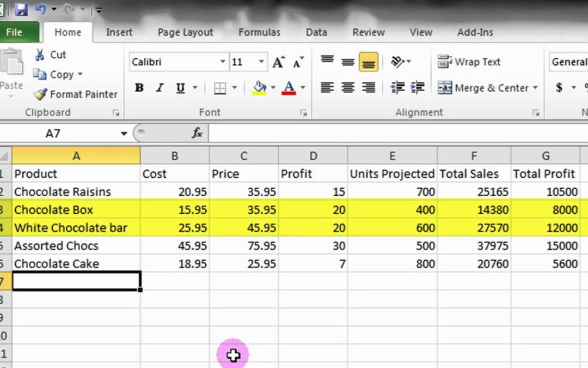This screenshot has height=368, width=588.
Task: Click the Undo arrow icon
Action: coord(40,9)
